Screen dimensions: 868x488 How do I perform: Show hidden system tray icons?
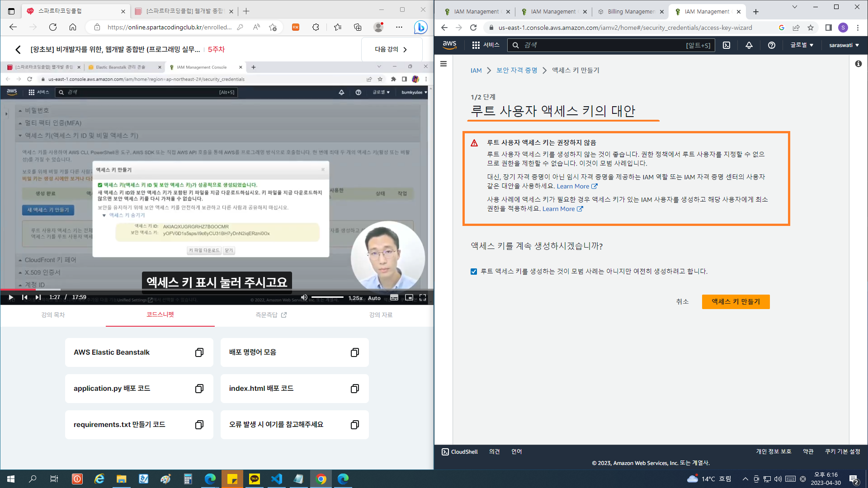click(745, 479)
